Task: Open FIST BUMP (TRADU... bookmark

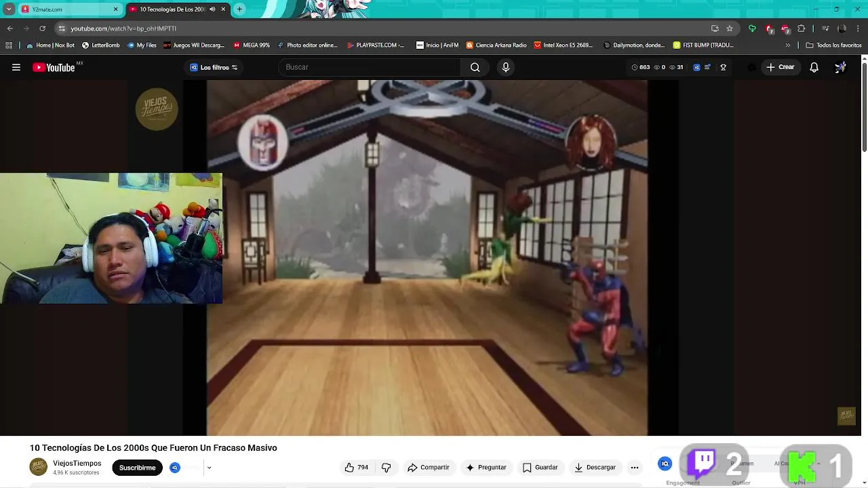Action: coord(703,45)
